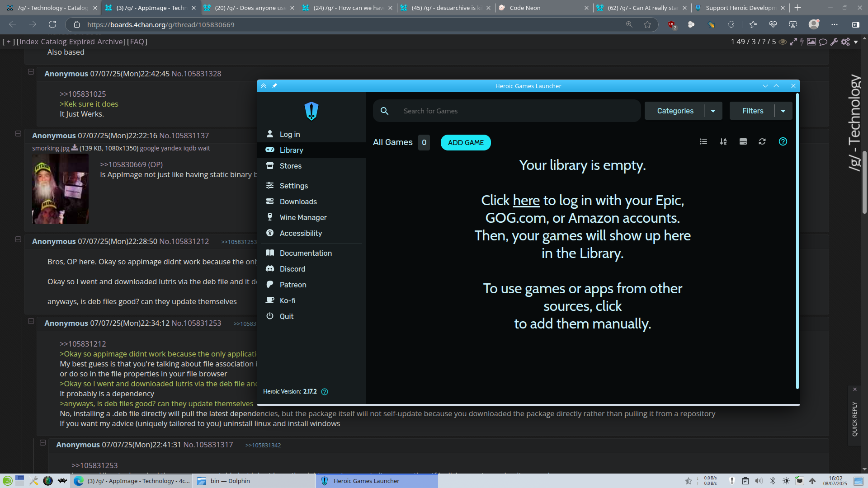This screenshot has height=488, width=868.
Task: Open the Catalog link on 4chan header
Action: pos(53,42)
